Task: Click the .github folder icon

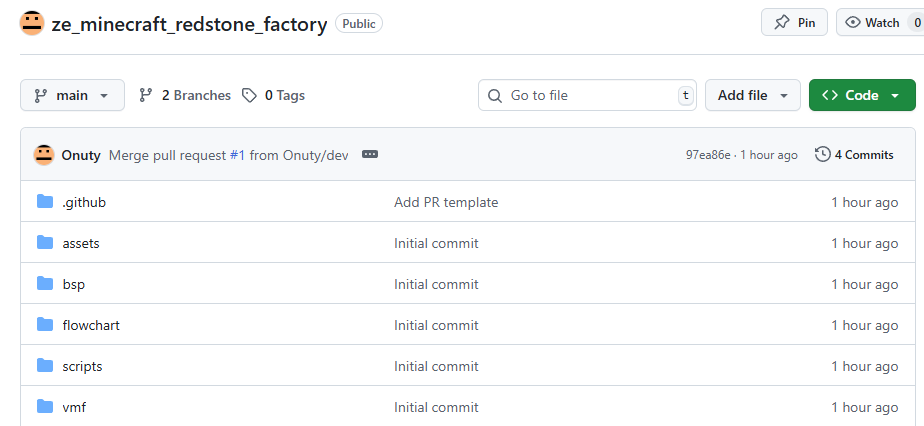Action: 45,202
